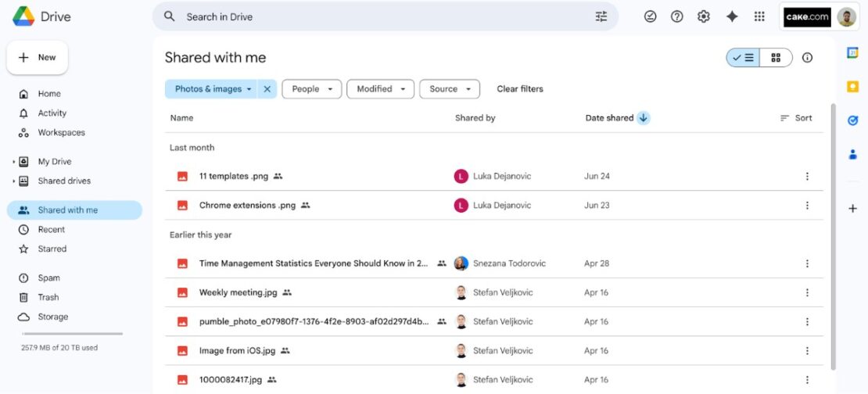Image resolution: width=868 pixels, height=394 pixels.
Task: Select Time Management Statistics image file
Action: tap(493, 264)
